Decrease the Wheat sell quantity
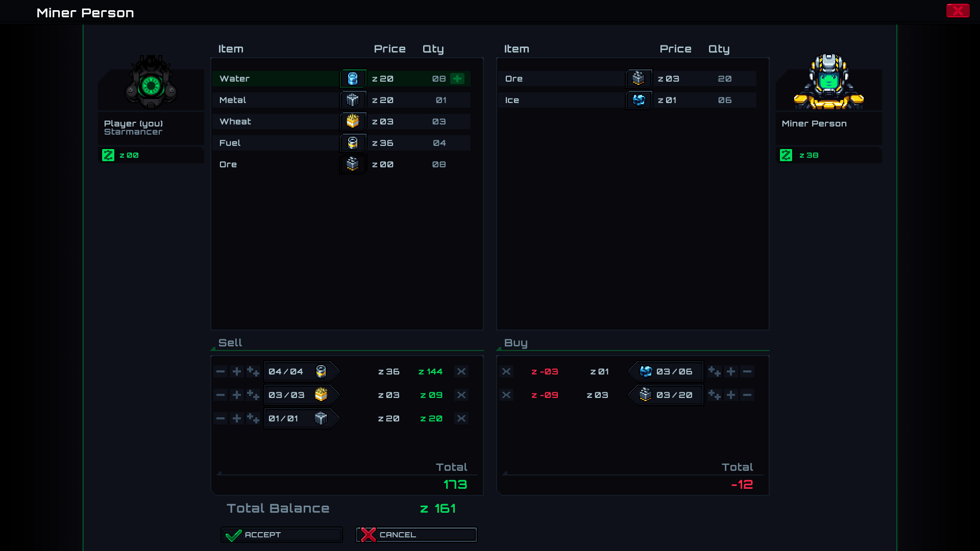Viewport: 980px width, 551px height. [x=220, y=394]
